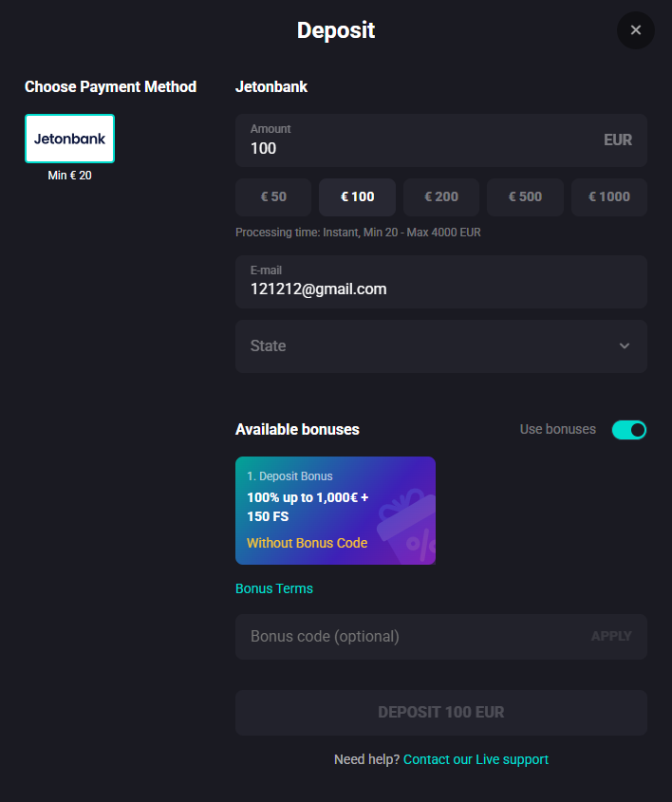Turn off the Use bonuses toggle
672x802 pixels.
click(x=628, y=430)
